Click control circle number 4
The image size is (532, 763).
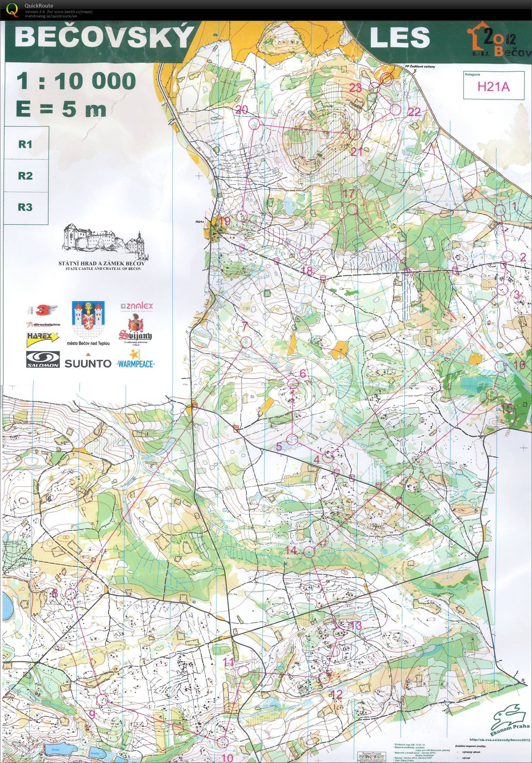pyautogui.click(x=328, y=457)
